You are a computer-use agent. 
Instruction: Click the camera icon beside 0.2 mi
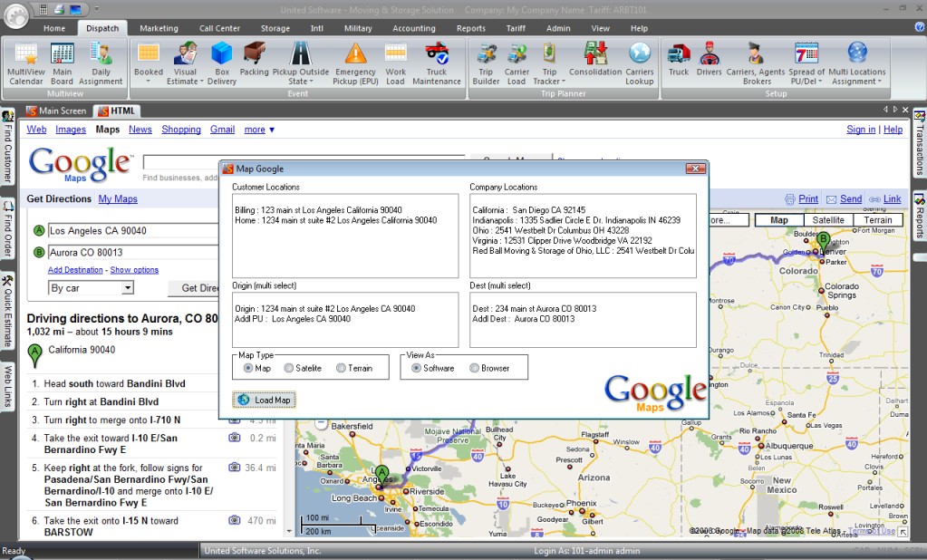click(x=235, y=439)
